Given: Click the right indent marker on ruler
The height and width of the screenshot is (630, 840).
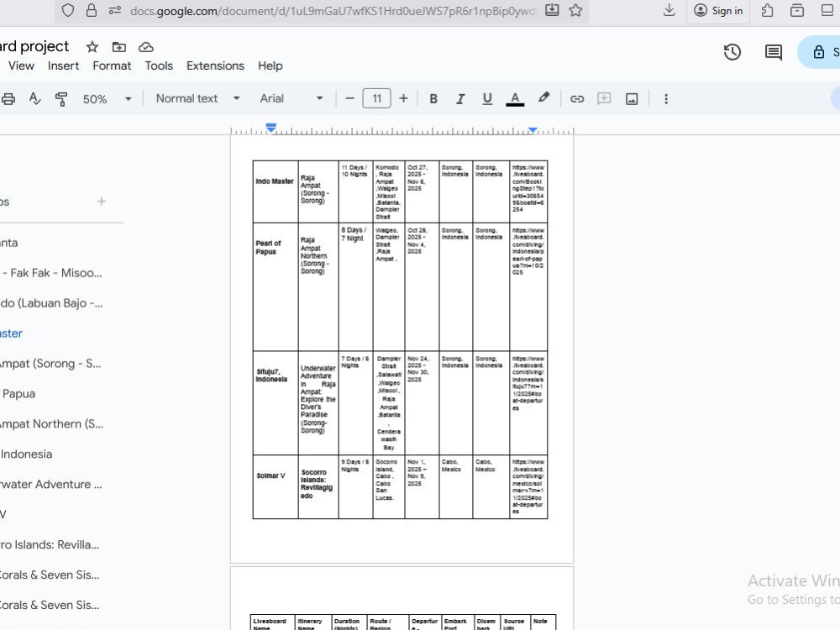Looking at the screenshot, I should 533,129.
